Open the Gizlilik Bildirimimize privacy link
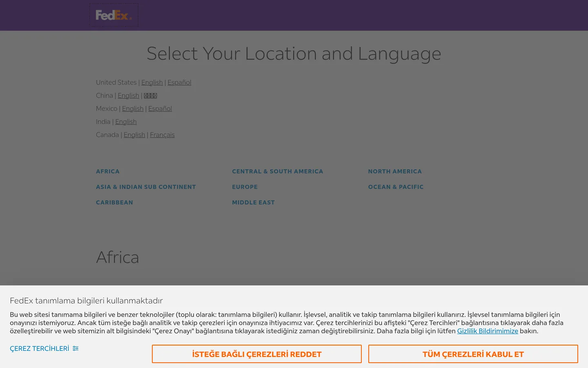This screenshot has height=368, width=588. [488, 331]
